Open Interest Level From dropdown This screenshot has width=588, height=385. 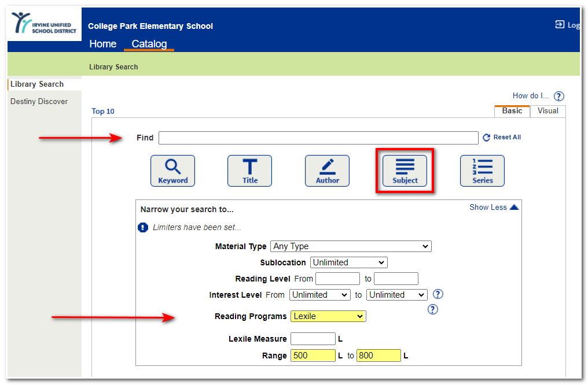320,295
